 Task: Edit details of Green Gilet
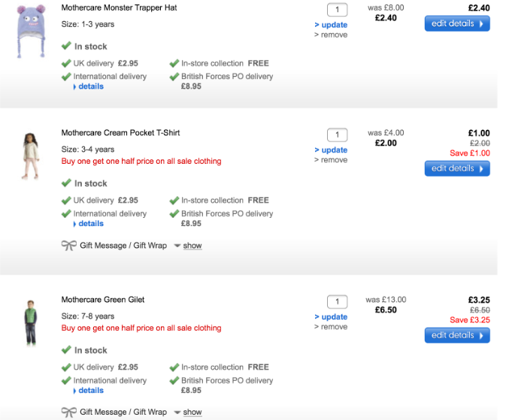pos(456,335)
